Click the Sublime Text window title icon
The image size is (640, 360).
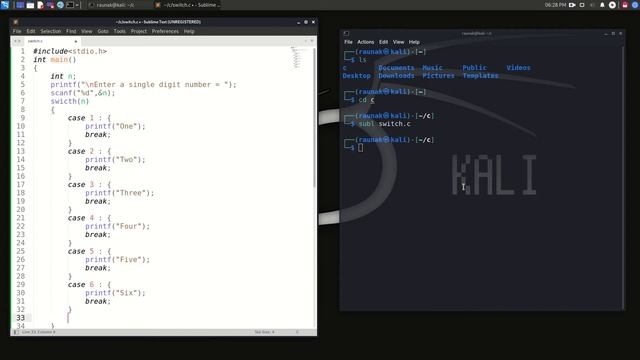16,22
